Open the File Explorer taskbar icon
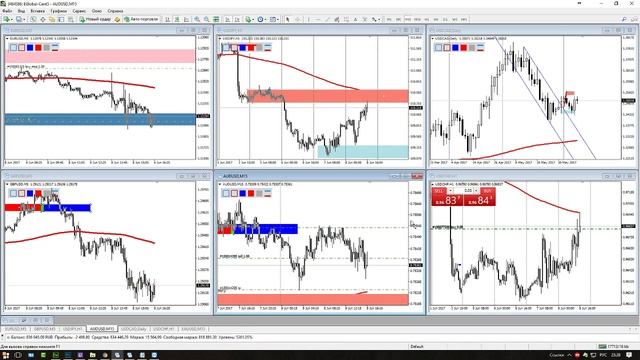 coord(92,355)
